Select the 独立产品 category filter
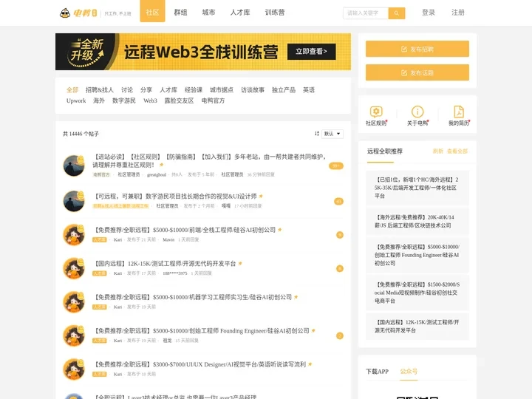532x399 pixels. tap(283, 90)
